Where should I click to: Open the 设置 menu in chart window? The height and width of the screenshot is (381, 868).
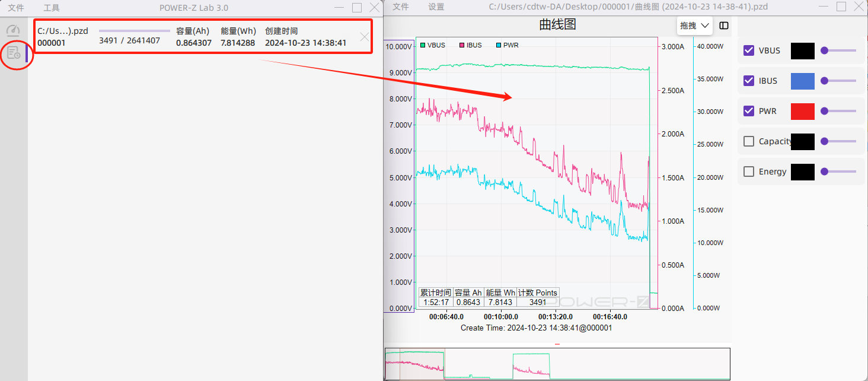tap(436, 7)
